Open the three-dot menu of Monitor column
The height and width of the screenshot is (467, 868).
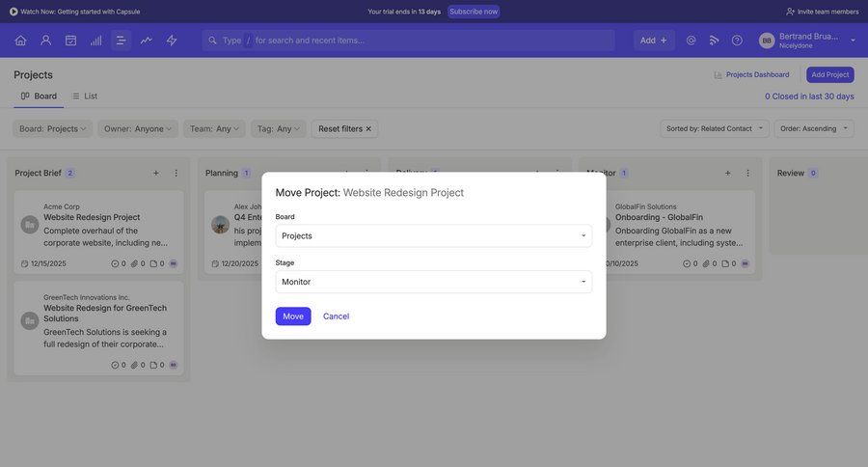coord(747,174)
